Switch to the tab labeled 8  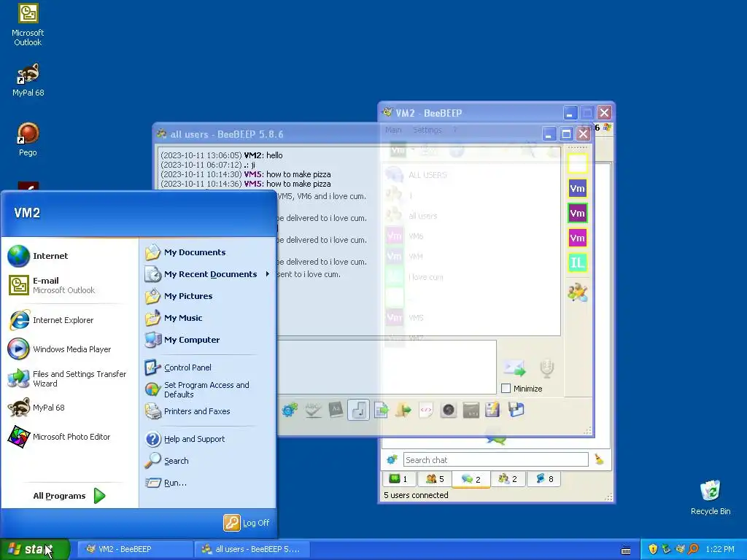544,478
